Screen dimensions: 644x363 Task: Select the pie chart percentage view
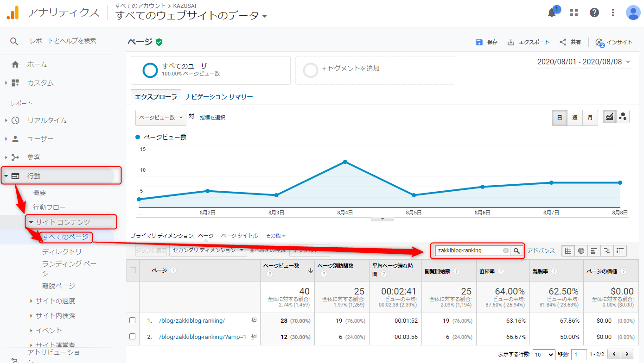[581, 251]
